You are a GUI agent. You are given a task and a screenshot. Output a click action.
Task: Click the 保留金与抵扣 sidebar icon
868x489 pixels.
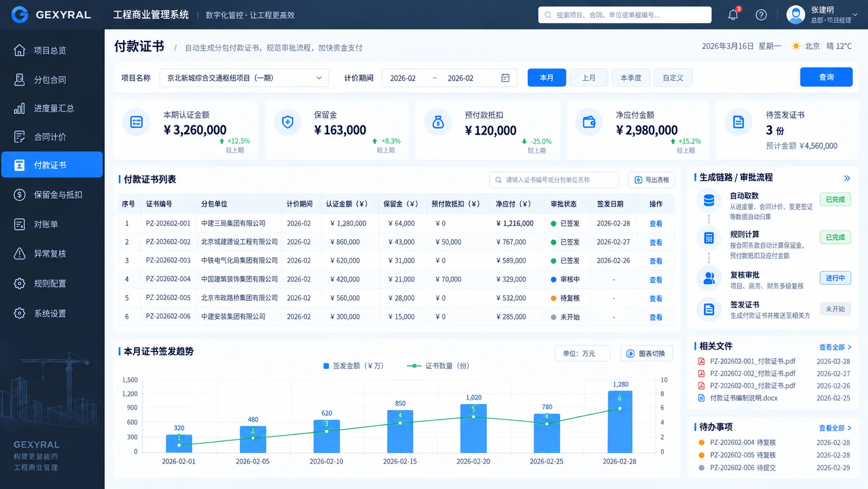coord(20,194)
